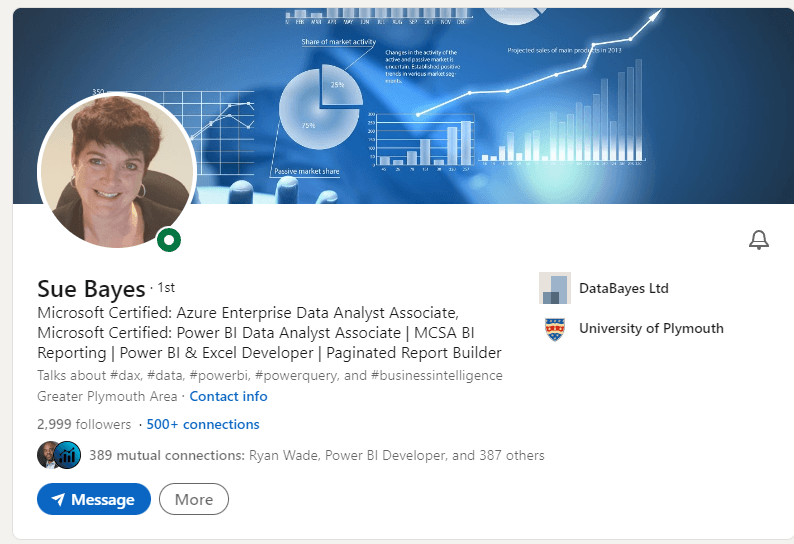Open the 500+ connections link

pos(203,424)
